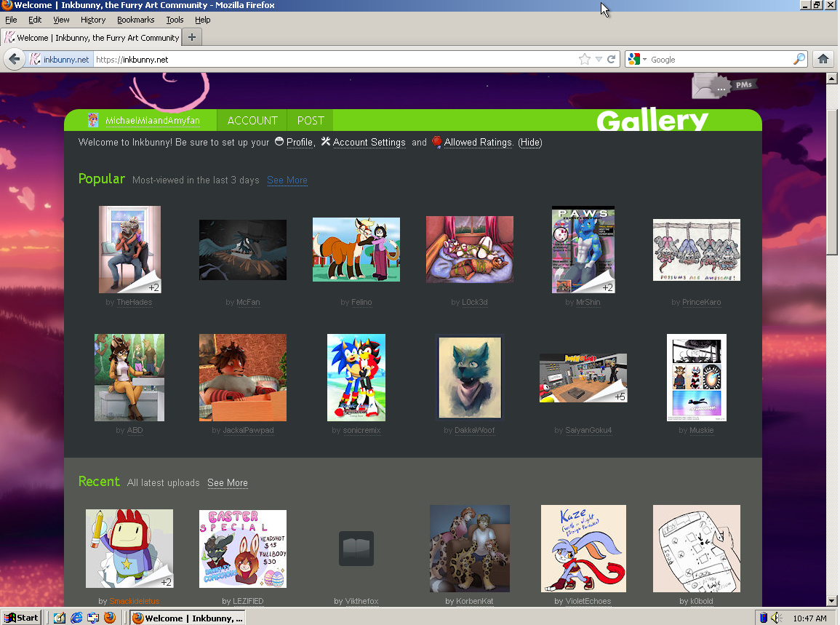Open the MichaelMiaandAmyfan username link
Viewport: 840px width, 625px height.
(153, 121)
